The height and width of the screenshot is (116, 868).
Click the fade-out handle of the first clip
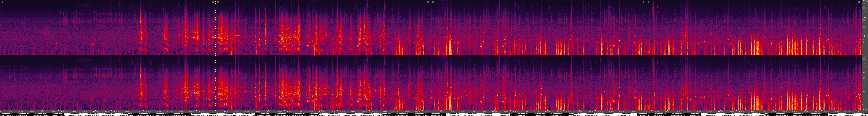[213, 2]
